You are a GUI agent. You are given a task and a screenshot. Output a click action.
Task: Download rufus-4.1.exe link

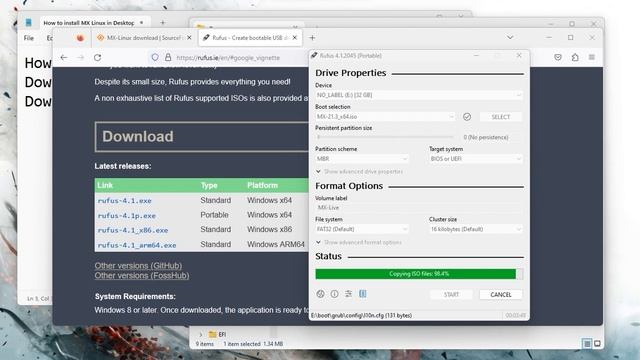(x=124, y=201)
